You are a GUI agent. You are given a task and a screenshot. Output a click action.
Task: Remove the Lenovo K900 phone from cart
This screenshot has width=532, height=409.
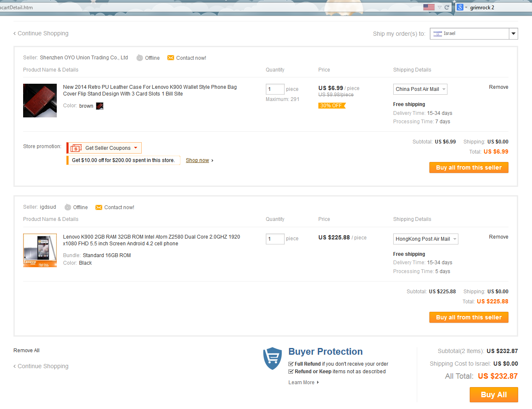click(498, 237)
